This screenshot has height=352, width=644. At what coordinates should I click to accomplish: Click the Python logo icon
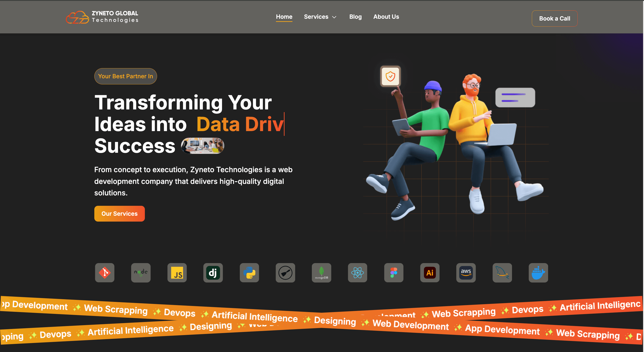[x=249, y=273]
